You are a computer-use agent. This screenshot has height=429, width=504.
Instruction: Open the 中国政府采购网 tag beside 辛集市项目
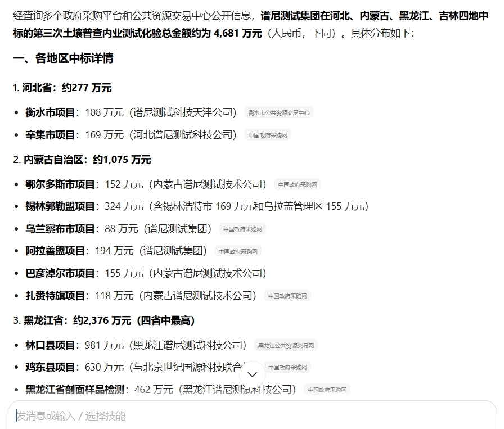click(x=268, y=135)
